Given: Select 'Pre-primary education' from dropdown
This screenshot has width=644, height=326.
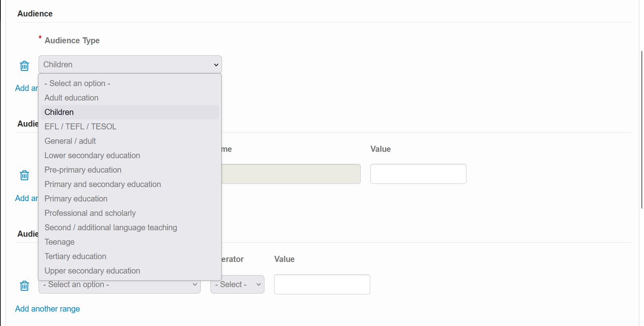Looking at the screenshot, I should click(x=83, y=170).
